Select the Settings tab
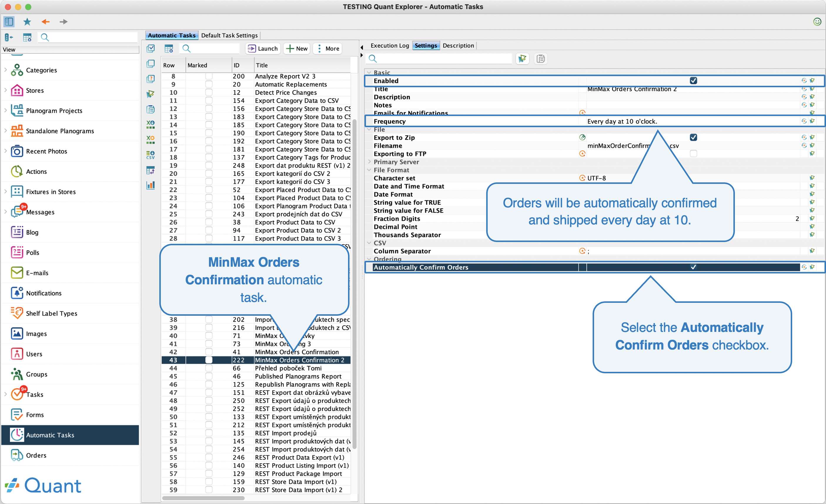826x504 pixels. (x=425, y=45)
